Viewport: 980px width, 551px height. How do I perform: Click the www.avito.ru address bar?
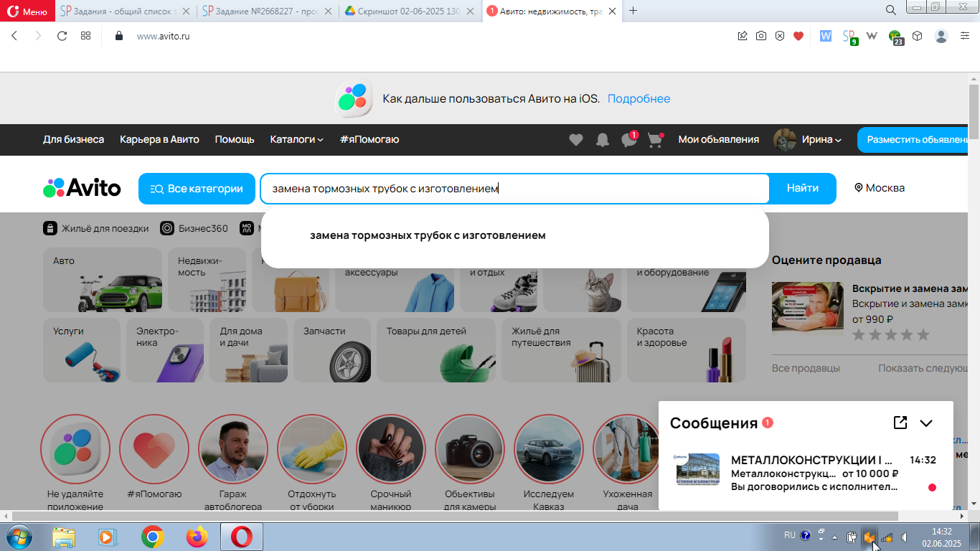(x=163, y=36)
